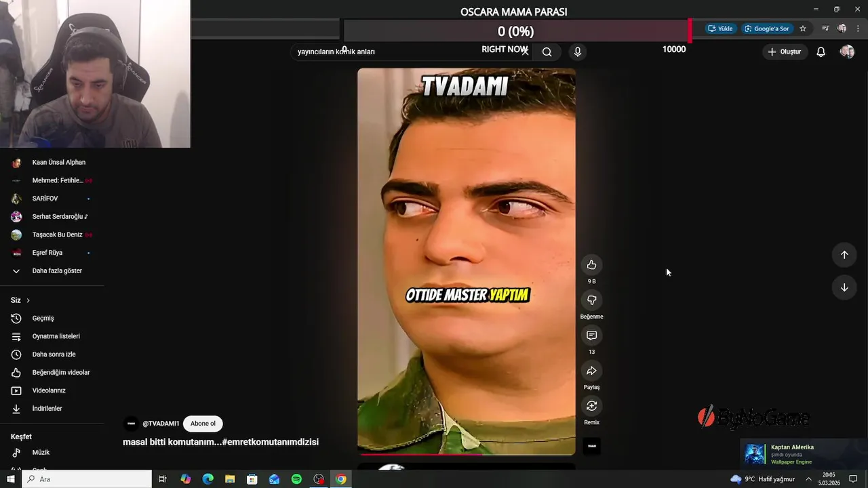
Task: Click Yükle install button in address bar
Action: click(720, 28)
